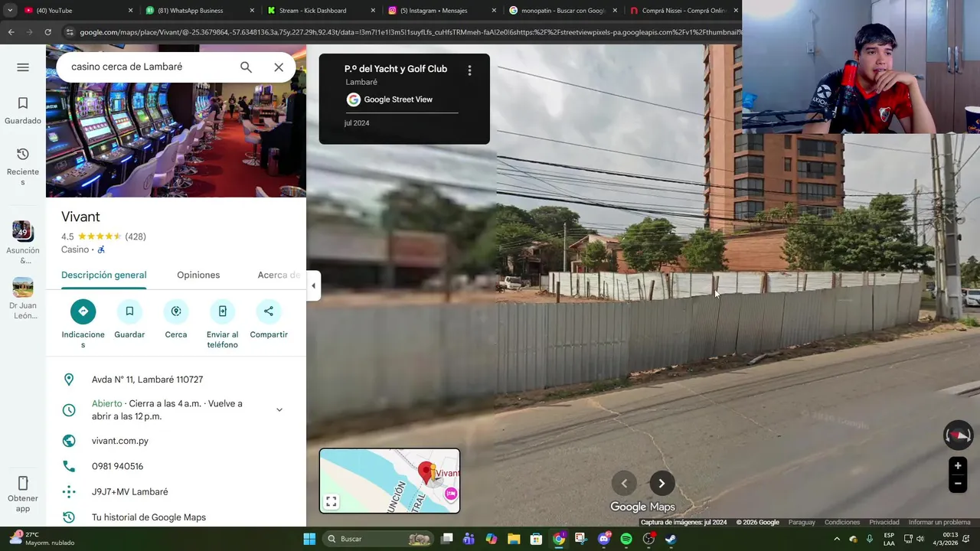Expand the opening hours chevron
980x551 pixels.
279,409
